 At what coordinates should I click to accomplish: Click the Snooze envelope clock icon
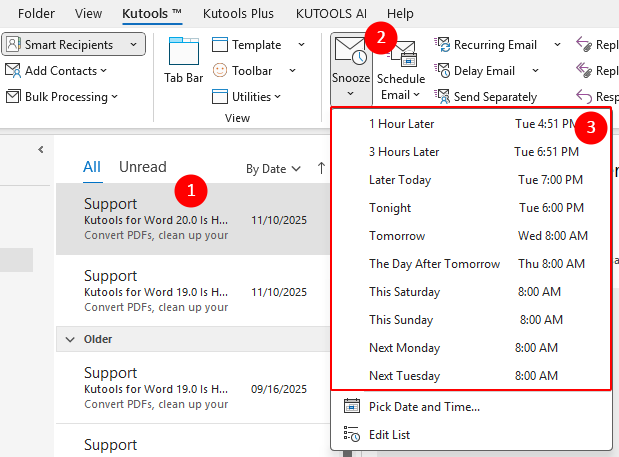(x=351, y=51)
